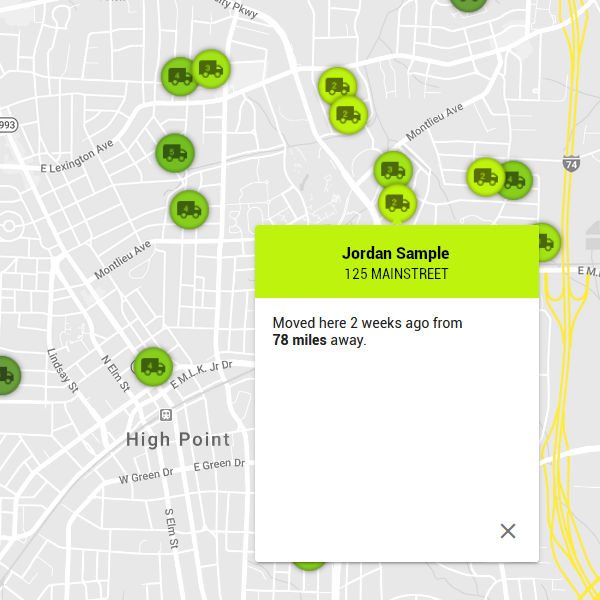Click the dark green truck marker numbered 4 at top left
Screen dimensions: 600x600
(180, 76)
